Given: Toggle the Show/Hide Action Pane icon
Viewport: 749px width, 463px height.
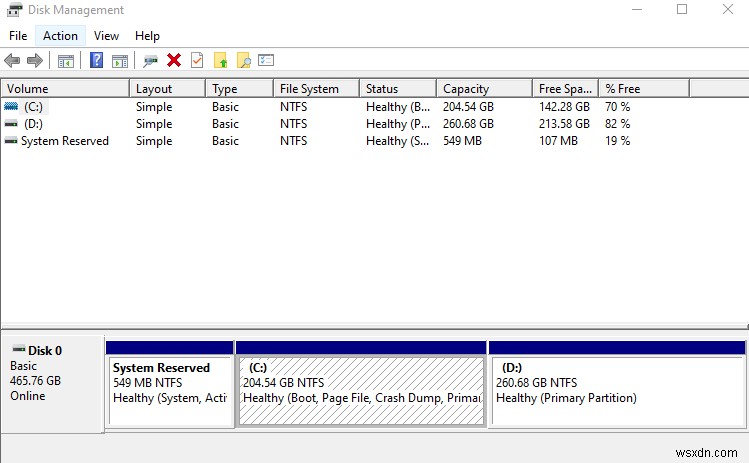Looking at the screenshot, I should click(120, 60).
